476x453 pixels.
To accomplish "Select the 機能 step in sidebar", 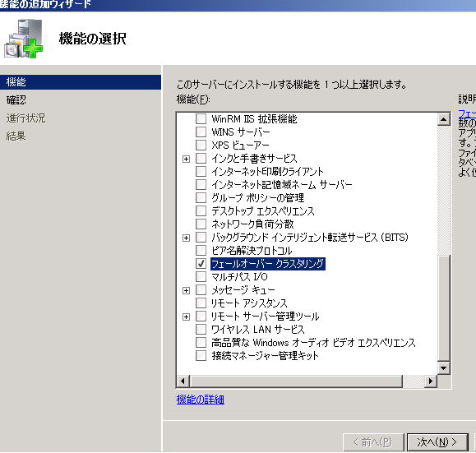I will pos(81,82).
